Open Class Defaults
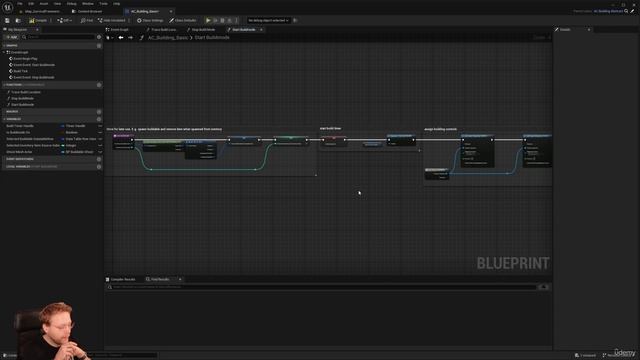Viewport: 640px width, 360px height. [x=183, y=20]
